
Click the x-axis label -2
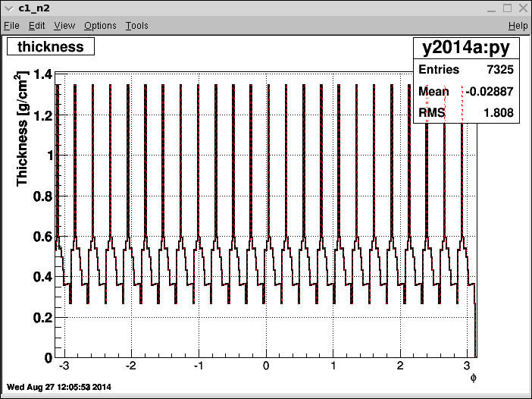[130, 366]
